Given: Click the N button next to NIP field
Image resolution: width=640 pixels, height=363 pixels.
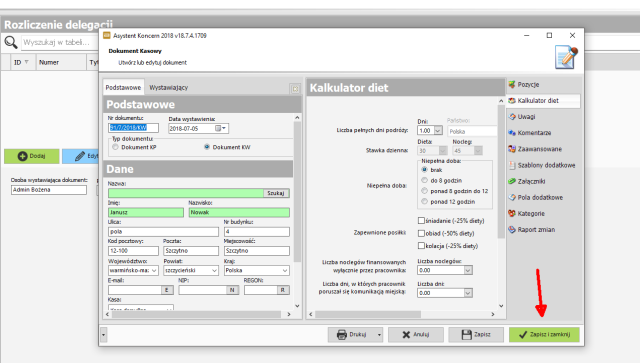Looking at the screenshot, I should point(232,290).
